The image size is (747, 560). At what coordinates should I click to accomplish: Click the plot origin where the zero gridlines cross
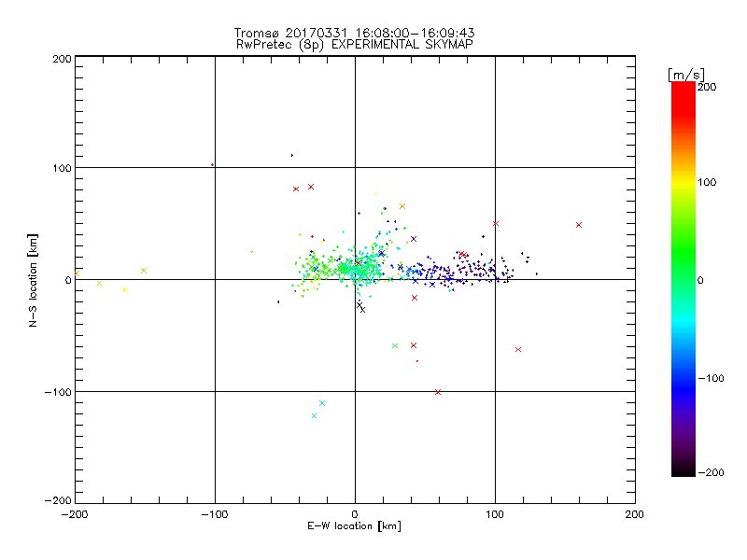click(355, 279)
